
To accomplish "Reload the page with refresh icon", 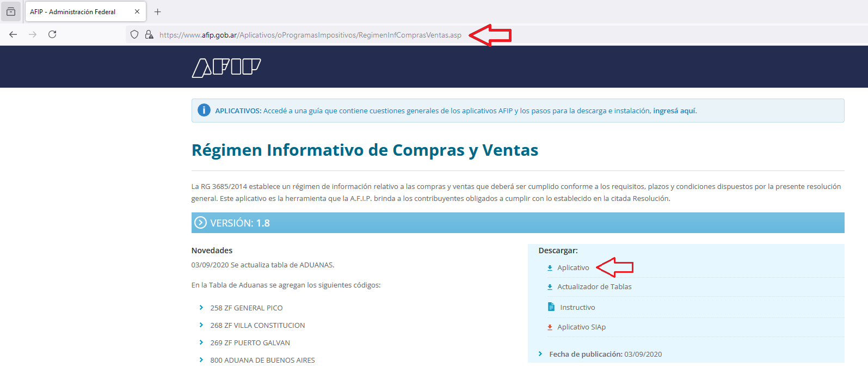I will 52,34.
